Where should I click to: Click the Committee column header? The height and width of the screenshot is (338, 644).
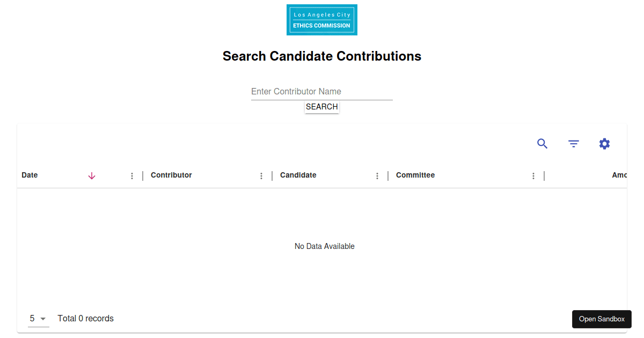click(415, 175)
